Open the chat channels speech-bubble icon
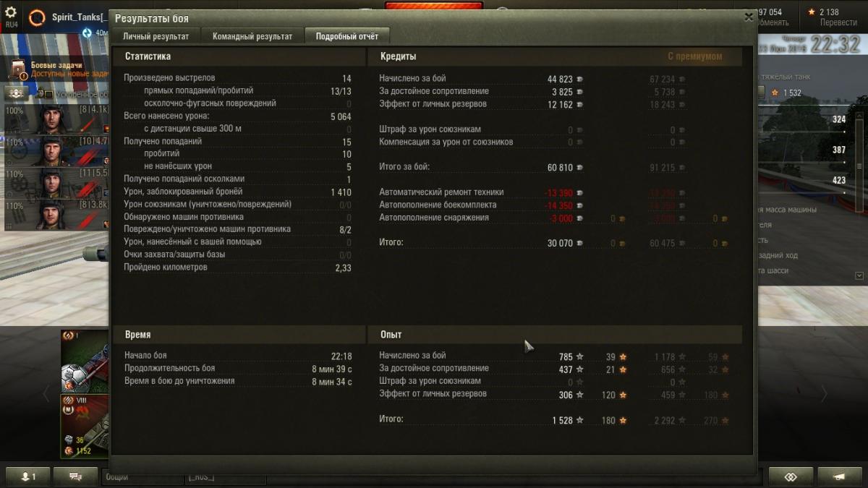This screenshot has height=488, width=868. click(x=75, y=476)
